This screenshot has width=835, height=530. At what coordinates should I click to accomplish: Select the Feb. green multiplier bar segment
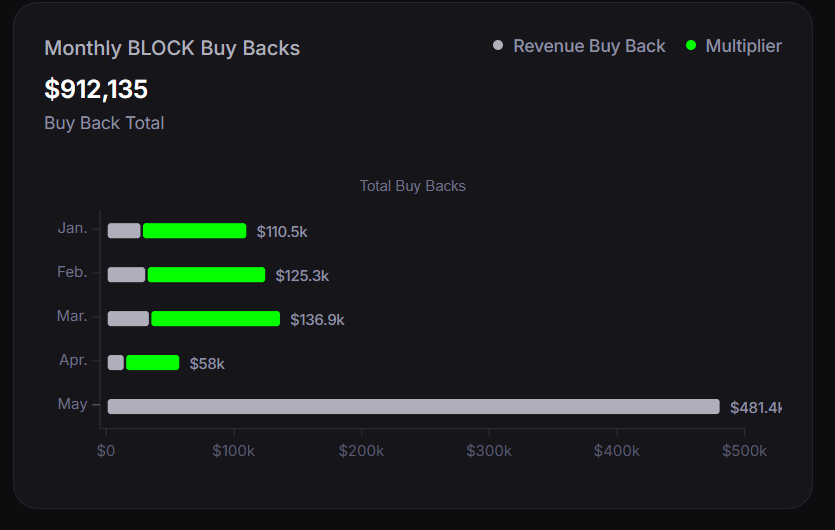coord(206,274)
